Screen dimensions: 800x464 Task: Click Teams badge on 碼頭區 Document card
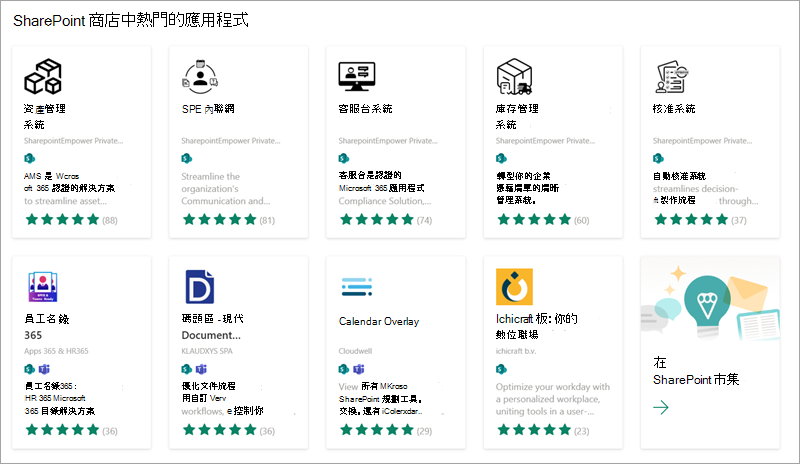[202, 369]
